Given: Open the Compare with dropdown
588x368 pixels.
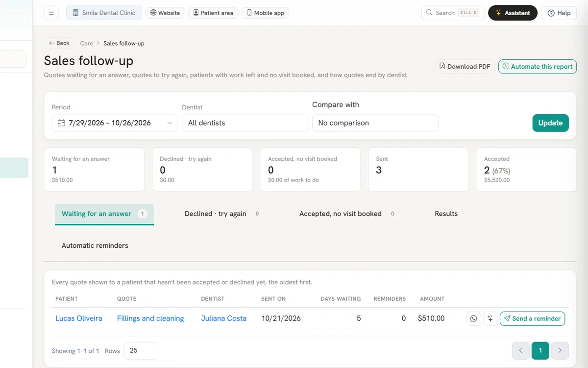Looking at the screenshot, I should [375, 123].
